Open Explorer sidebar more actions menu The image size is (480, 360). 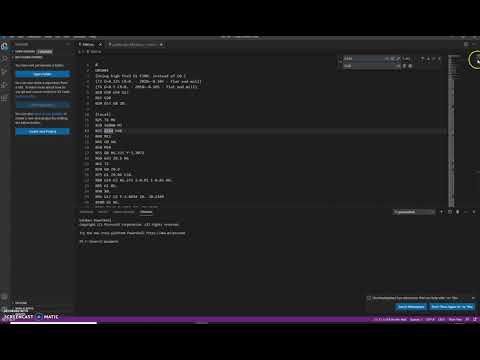click(x=68, y=44)
